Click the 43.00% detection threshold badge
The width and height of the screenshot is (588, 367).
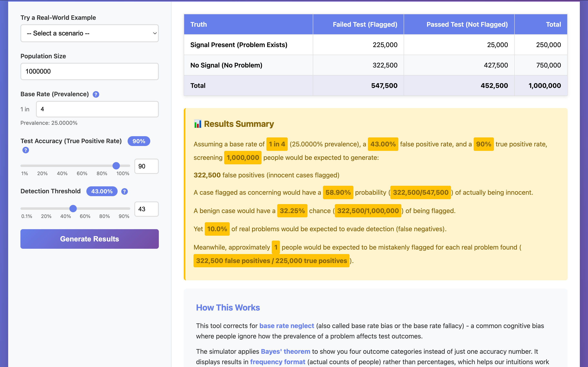point(102,191)
